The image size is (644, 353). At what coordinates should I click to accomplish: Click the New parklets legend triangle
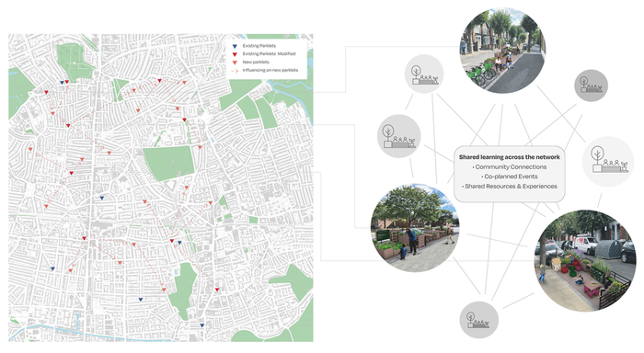coord(235,63)
